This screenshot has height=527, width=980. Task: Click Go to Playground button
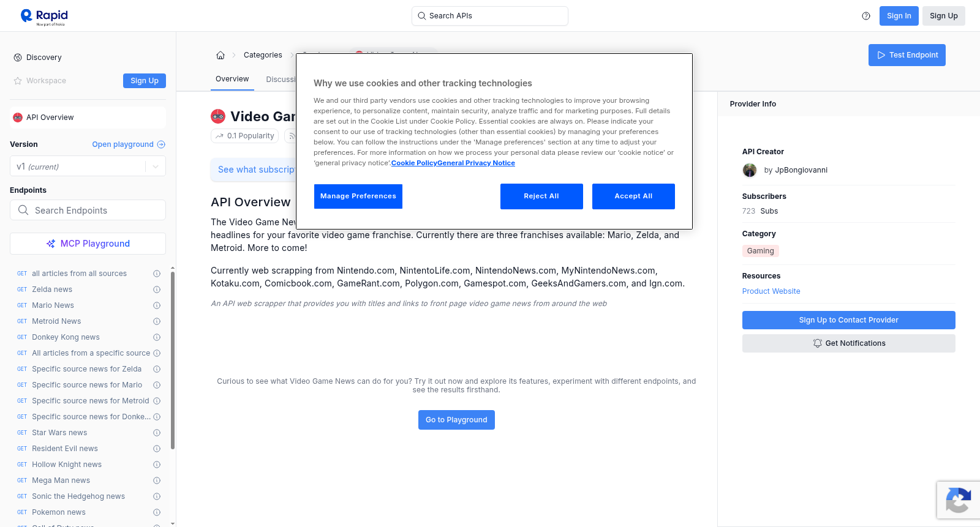pos(456,420)
